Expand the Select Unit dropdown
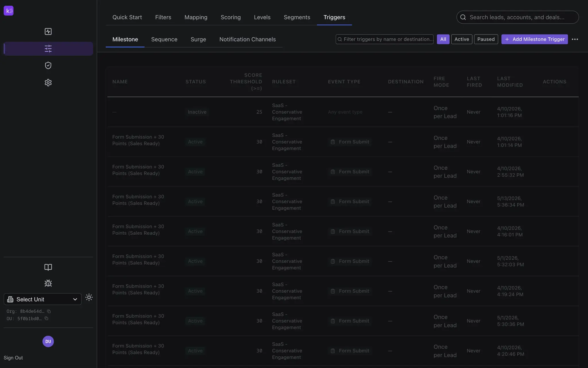 (x=42, y=299)
